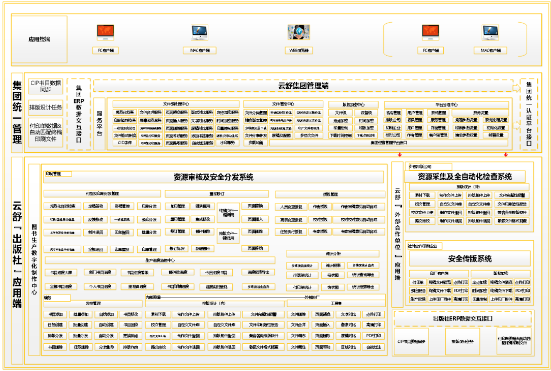Click the 出版社ERP数据交互接口 dashed box
The image size is (551, 371).
(462, 318)
